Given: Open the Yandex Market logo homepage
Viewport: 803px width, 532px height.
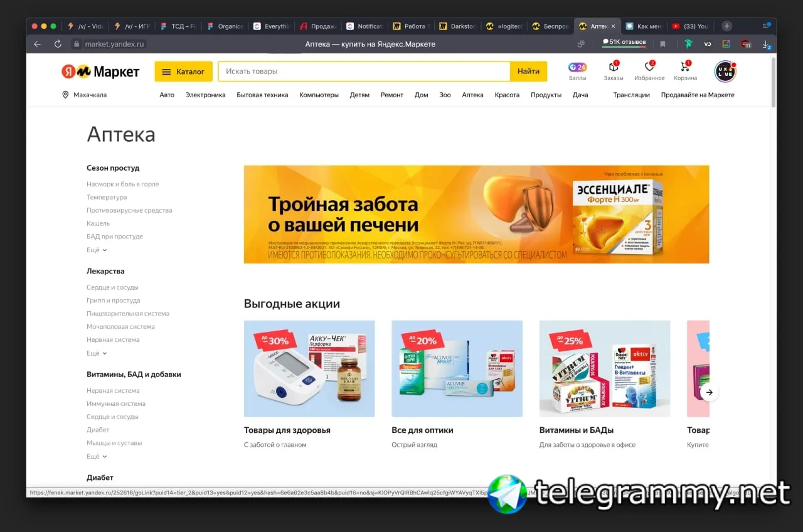Looking at the screenshot, I should (100, 72).
